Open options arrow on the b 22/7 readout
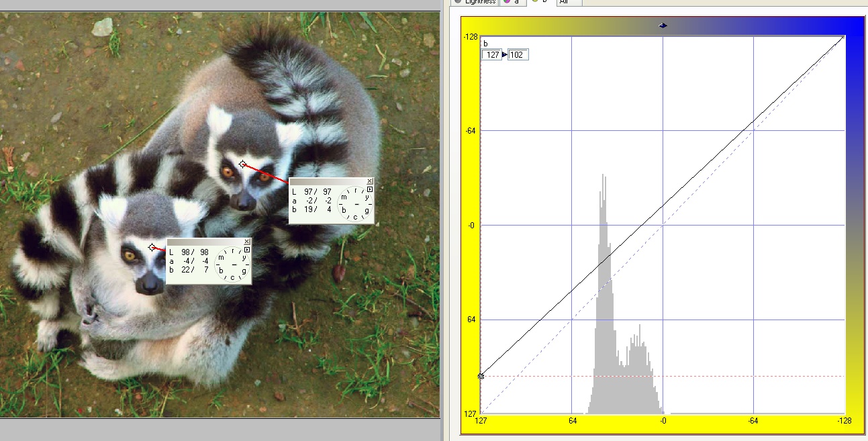The height and width of the screenshot is (441, 868). (247, 250)
